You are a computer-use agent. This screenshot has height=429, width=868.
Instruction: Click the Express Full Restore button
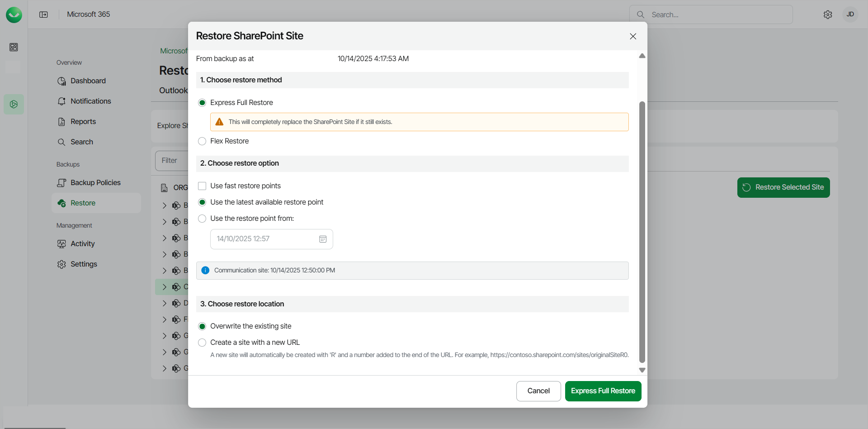[x=603, y=391]
